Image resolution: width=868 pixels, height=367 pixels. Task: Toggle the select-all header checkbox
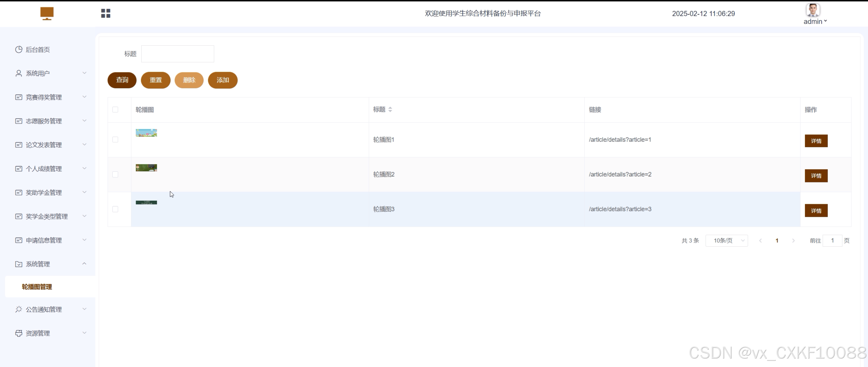(115, 109)
